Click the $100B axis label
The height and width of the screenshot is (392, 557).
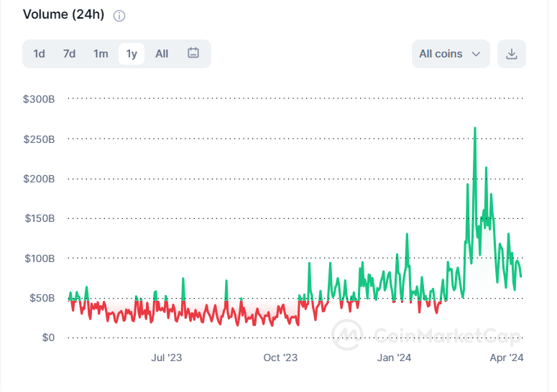(x=40, y=258)
